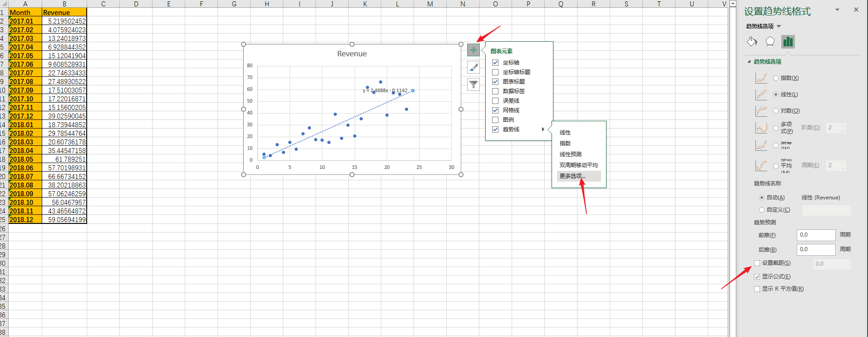Select the 线性(L) radio button
The image size is (868, 337).
pos(776,94)
